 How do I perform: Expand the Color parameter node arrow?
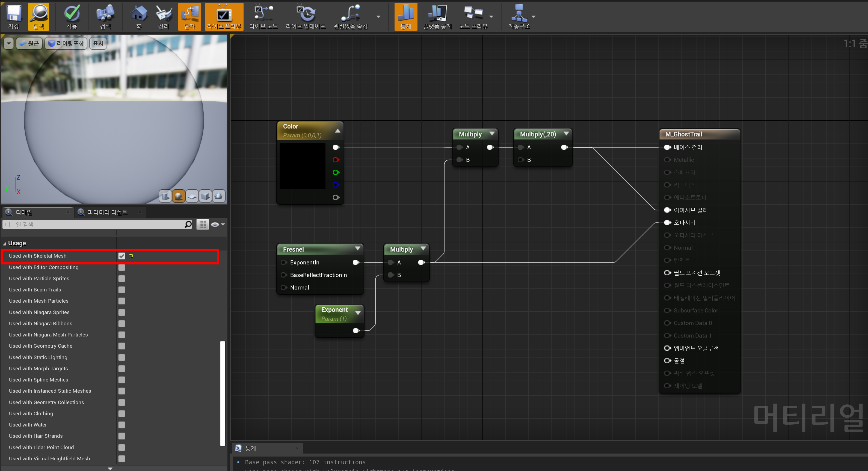(x=337, y=131)
